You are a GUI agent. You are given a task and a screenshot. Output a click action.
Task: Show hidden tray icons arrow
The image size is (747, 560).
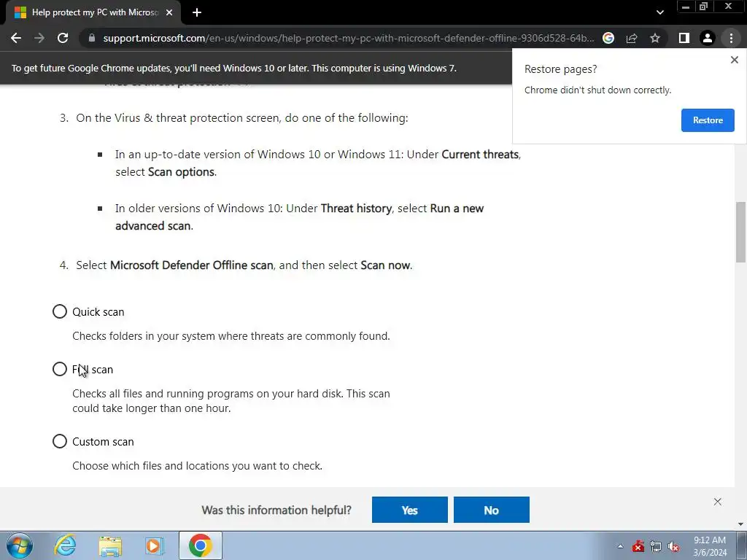coord(620,546)
